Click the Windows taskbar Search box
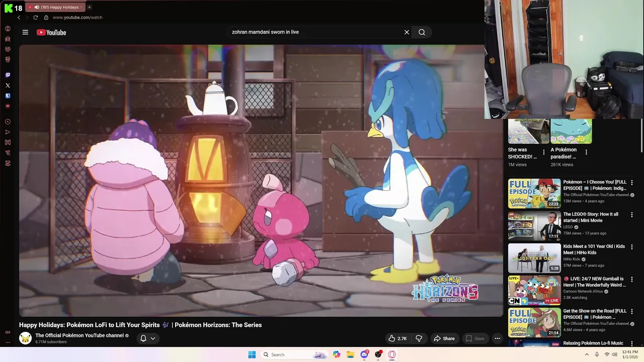 point(294,354)
